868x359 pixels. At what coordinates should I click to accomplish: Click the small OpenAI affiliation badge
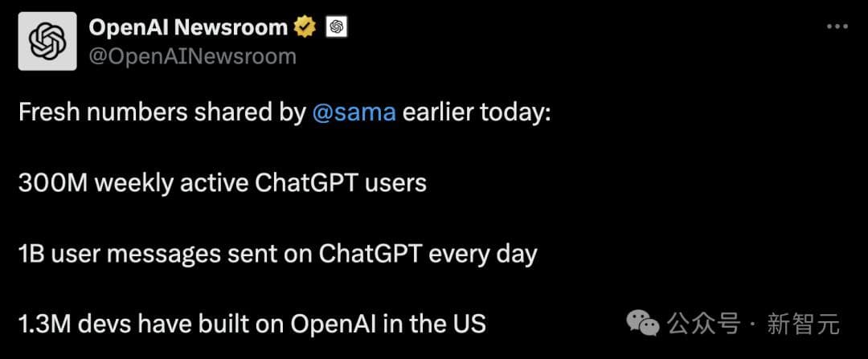tap(337, 27)
